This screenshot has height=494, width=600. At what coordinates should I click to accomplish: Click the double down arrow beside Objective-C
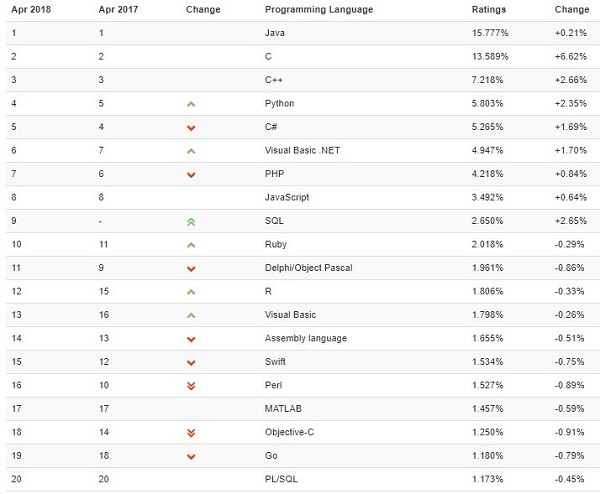pyautogui.click(x=191, y=432)
